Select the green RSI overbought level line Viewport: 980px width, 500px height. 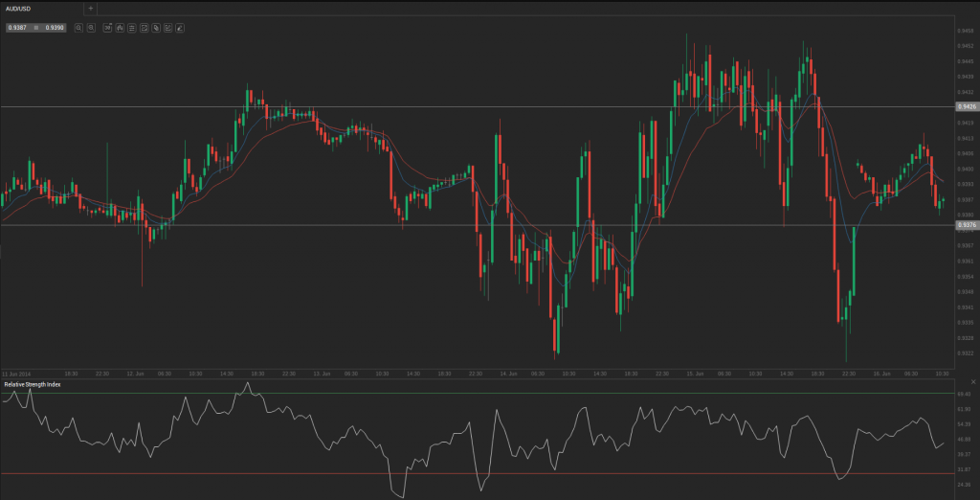(x=479, y=393)
